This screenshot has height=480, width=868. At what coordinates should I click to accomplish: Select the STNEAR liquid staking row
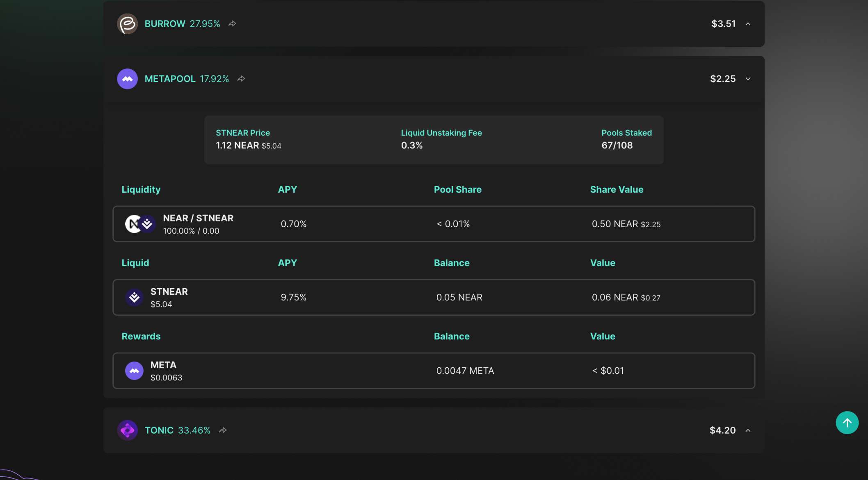pyautogui.click(x=434, y=298)
